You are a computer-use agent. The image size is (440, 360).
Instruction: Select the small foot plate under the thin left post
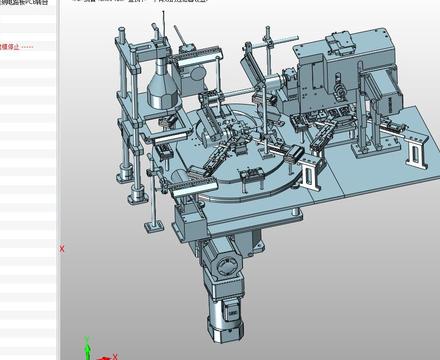coord(155,227)
